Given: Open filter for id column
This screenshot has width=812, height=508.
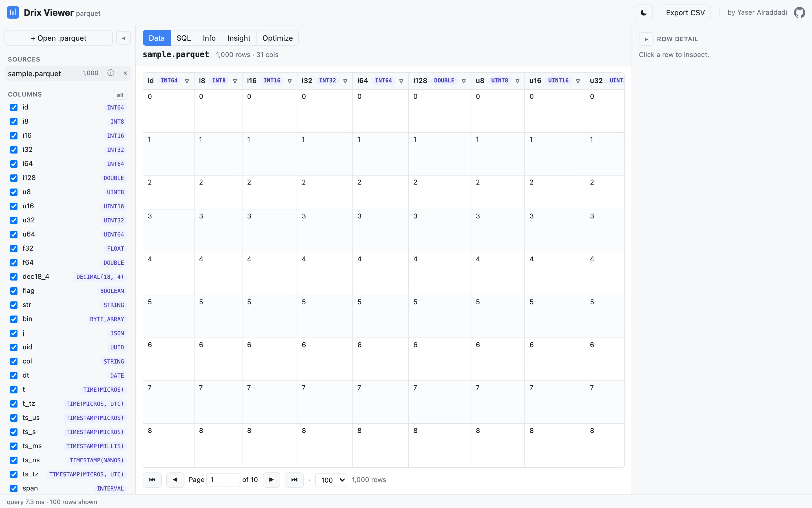Looking at the screenshot, I should (187, 81).
